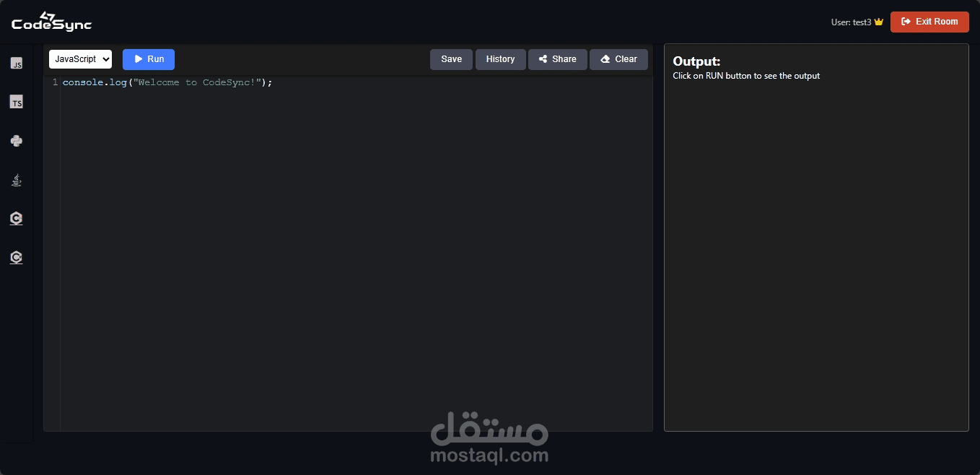Leave the session via Exit Room

(929, 22)
